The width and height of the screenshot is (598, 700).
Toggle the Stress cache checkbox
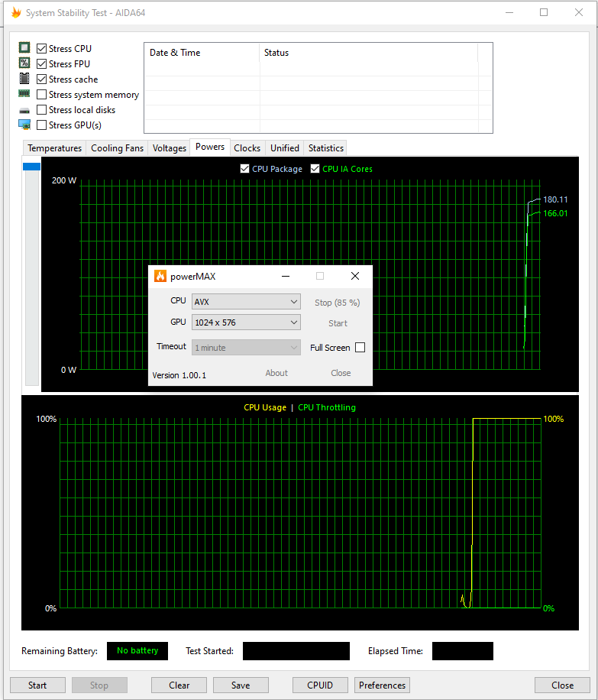coord(41,79)
